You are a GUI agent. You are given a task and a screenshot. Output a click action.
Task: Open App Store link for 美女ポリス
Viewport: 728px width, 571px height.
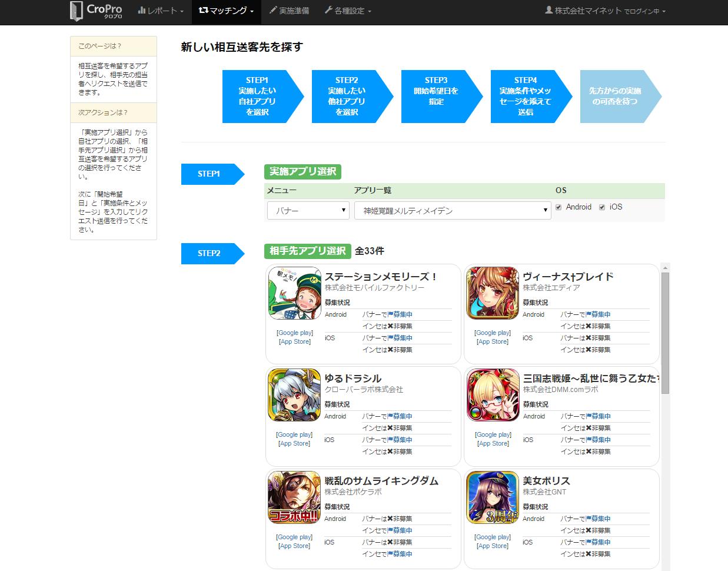click(x=493, y=546)
